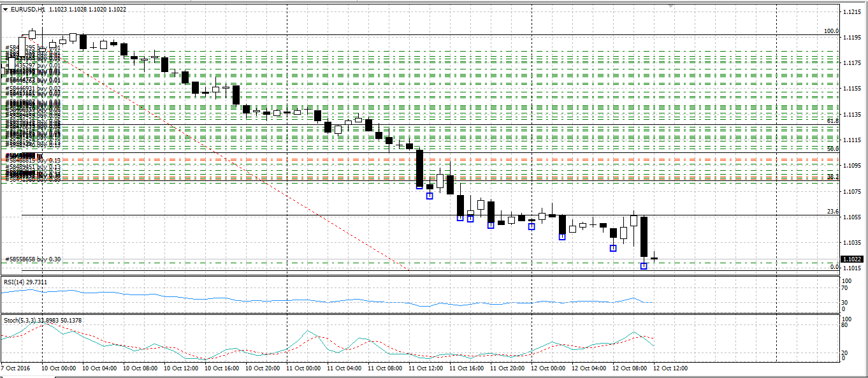Click the 1.1175 price axis value

[x=852, y=63]
